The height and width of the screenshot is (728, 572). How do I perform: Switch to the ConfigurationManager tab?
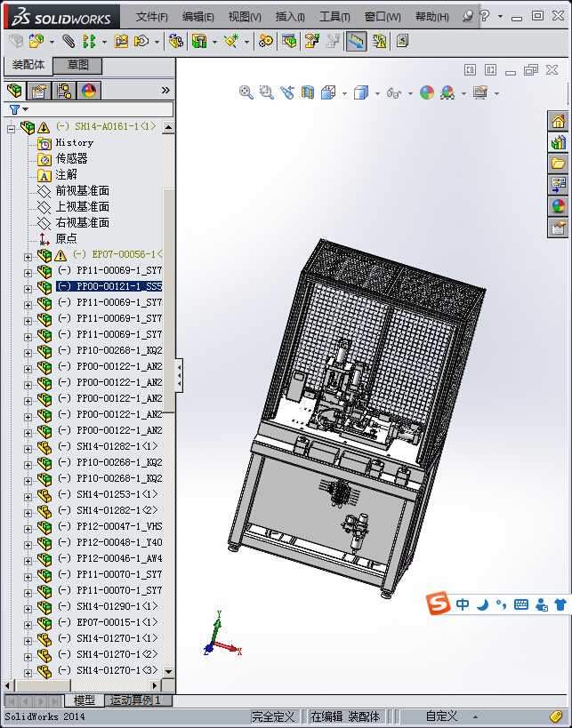click(x=64, y=90)
